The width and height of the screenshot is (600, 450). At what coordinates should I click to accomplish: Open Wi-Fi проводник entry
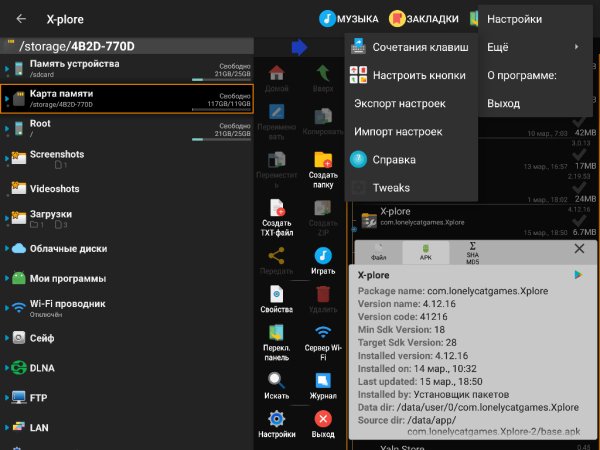pyautogui.click(x=127, y=308)
